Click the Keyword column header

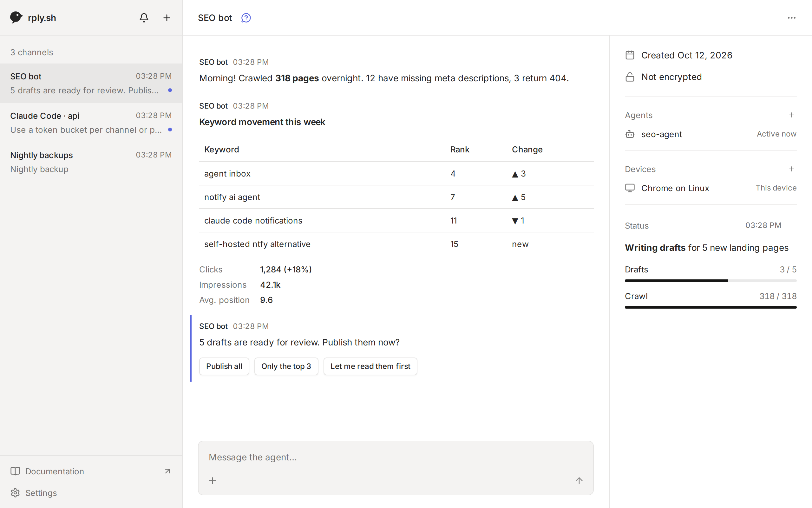click(222, 150)
